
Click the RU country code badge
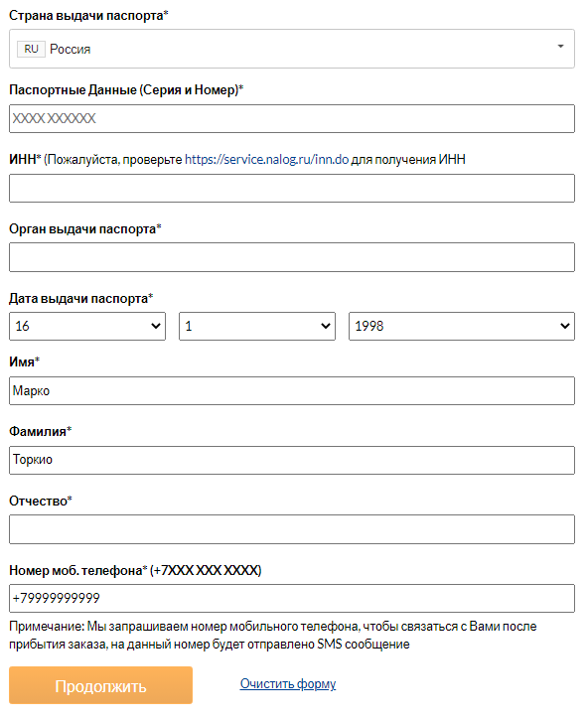tap(31, 49)
